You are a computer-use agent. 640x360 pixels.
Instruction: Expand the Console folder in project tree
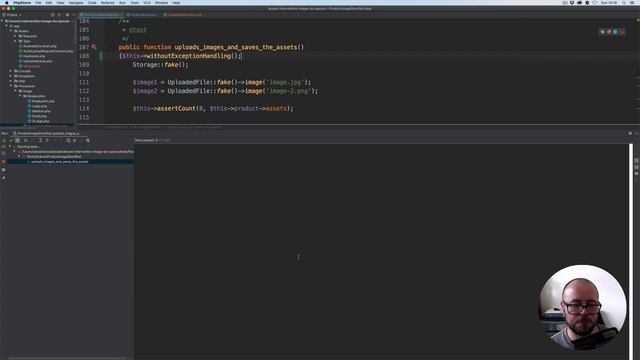[x=11, y=71]
